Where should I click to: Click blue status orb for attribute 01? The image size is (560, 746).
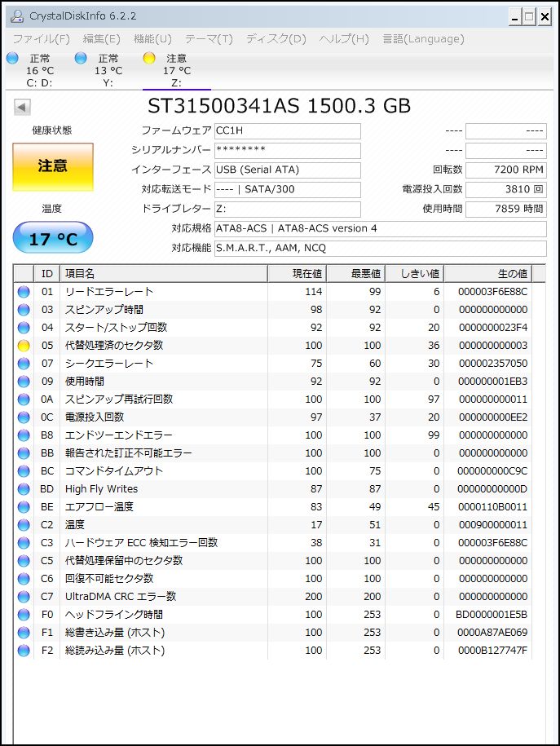(x=24, y=292)
